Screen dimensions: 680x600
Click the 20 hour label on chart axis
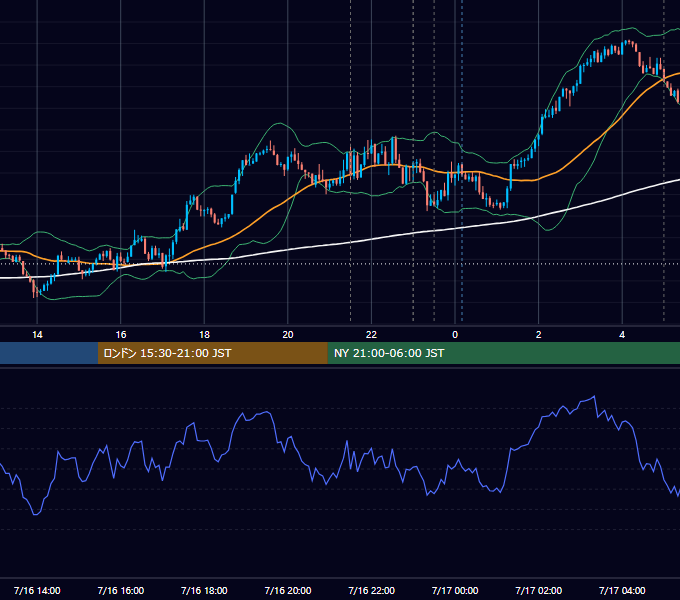coord(288,335)
